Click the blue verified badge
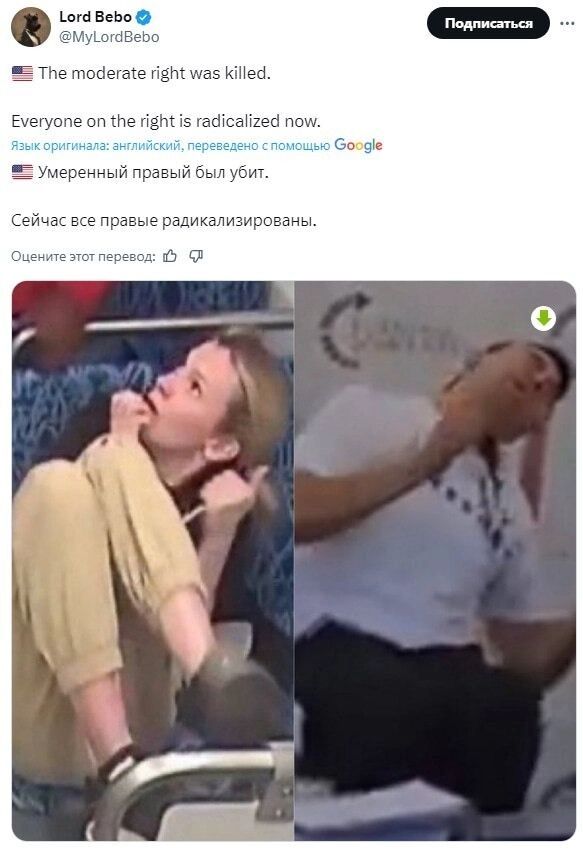Viewport: 583px width, 851px height. click(143, 17)
